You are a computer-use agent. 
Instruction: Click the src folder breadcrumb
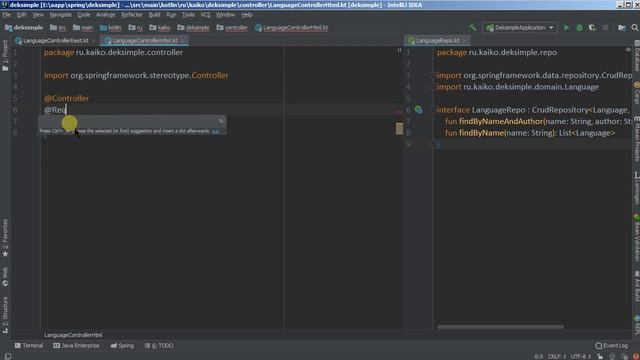(x=58, y=28)
